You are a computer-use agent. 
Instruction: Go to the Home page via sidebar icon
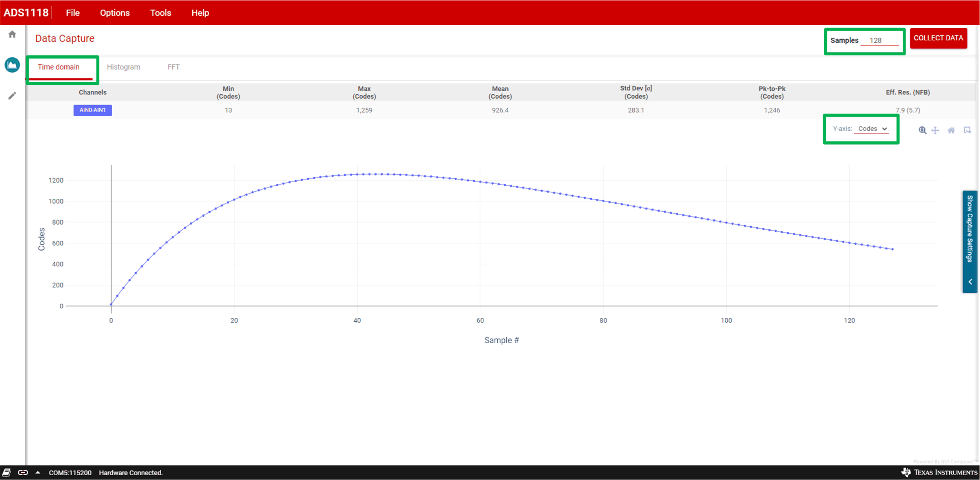pyautogui.click(x=12, y=35)
